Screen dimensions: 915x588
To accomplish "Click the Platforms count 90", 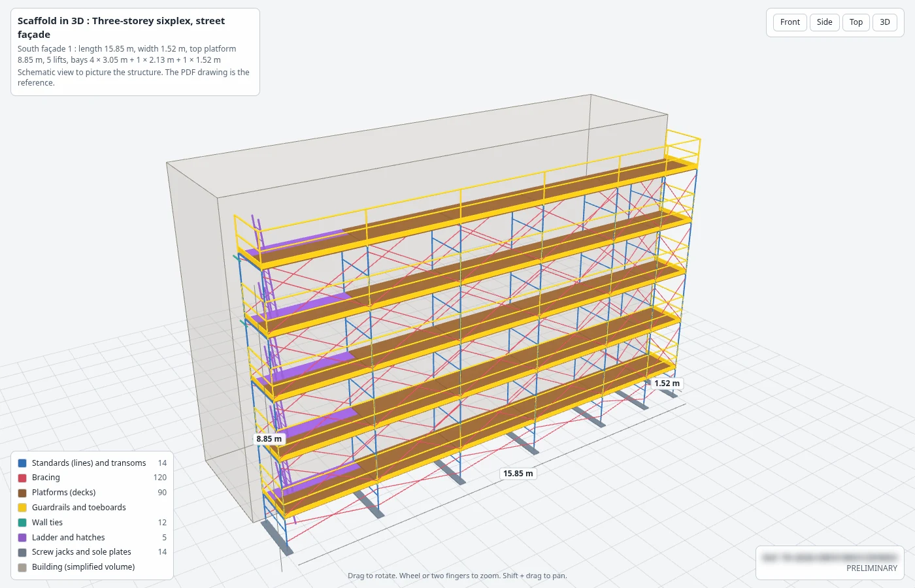I will [x=162, y=493].
